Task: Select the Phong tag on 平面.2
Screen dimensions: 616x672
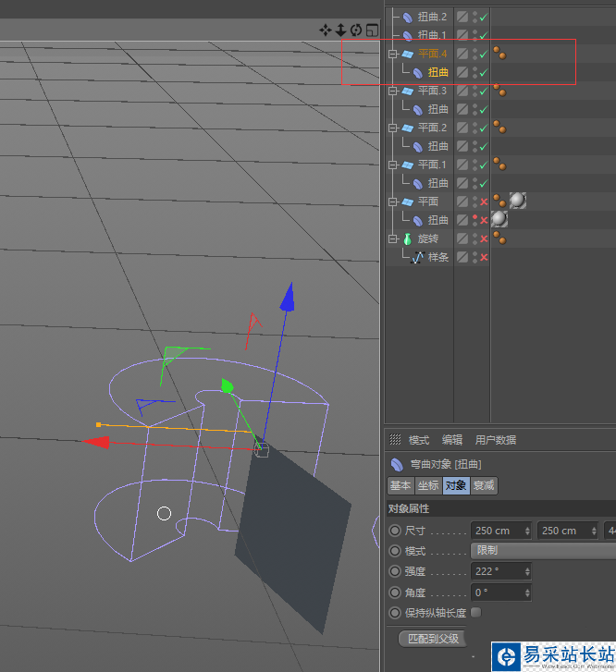Action: (x=499, y=127)
